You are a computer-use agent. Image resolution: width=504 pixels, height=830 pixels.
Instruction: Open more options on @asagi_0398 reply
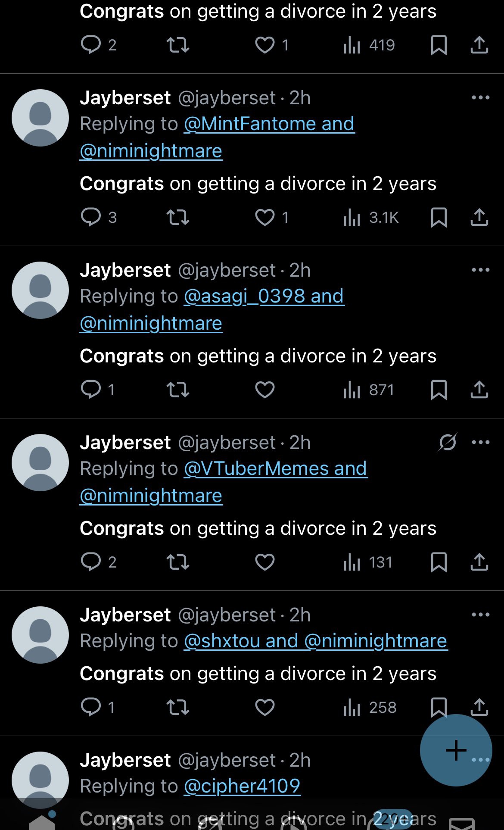(481, 270)
